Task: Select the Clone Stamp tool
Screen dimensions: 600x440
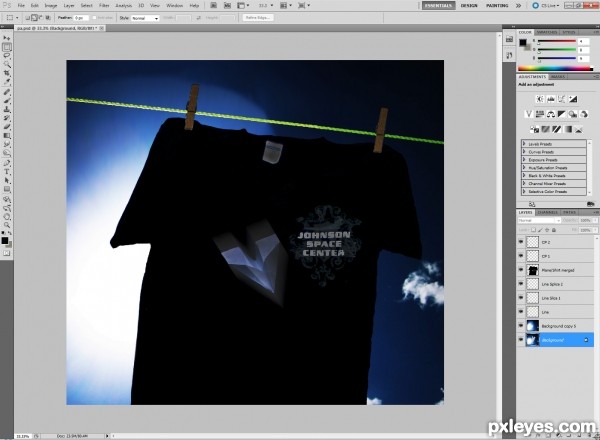Action: point(7,109)
